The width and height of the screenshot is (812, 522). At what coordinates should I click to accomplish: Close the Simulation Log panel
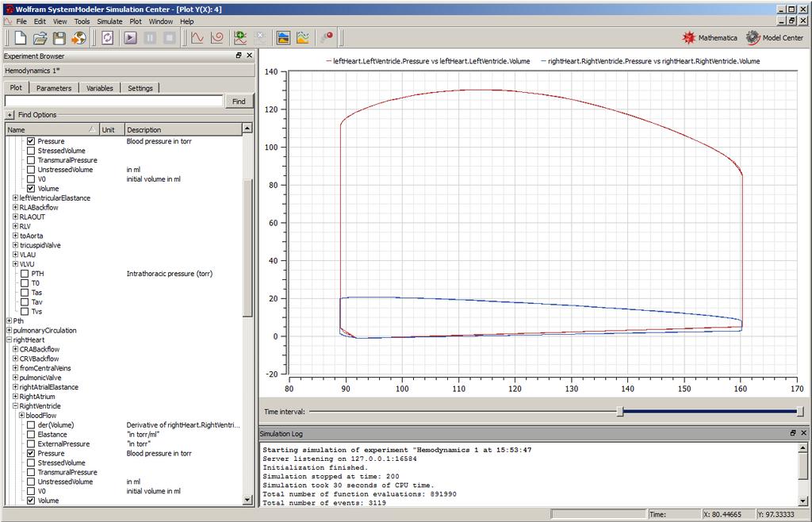pos(804,433)
